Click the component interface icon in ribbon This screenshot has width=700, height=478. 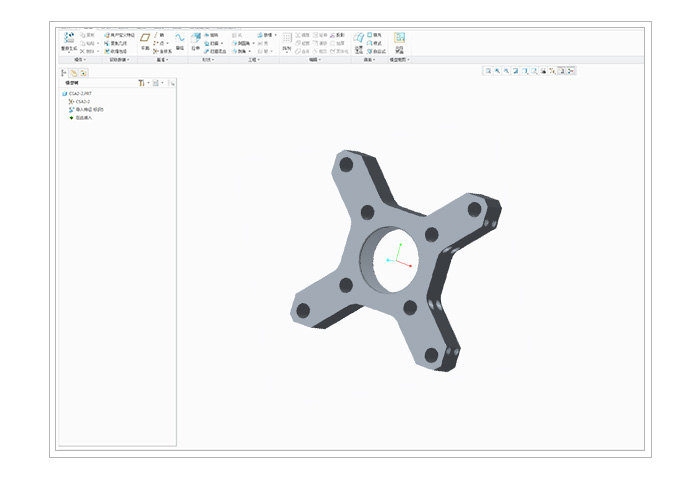tap(399, 49)
